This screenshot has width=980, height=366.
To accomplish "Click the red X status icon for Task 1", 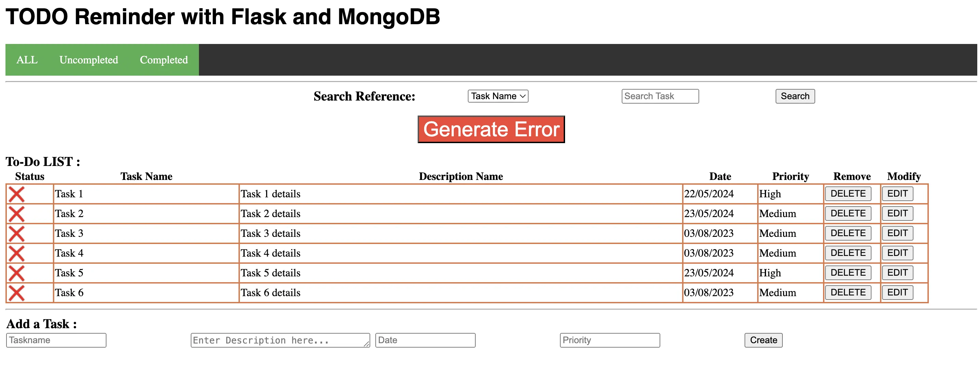I will [17, 194].
